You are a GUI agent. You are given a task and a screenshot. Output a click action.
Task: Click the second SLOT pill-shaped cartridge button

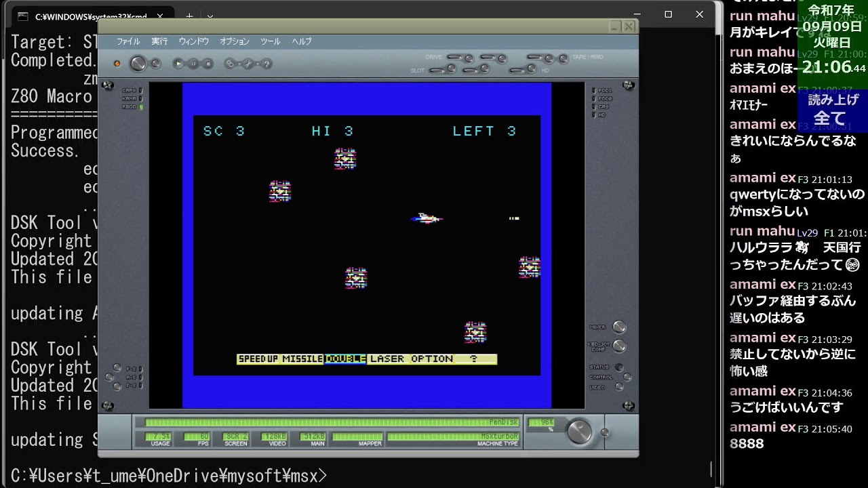pos(471,70)
